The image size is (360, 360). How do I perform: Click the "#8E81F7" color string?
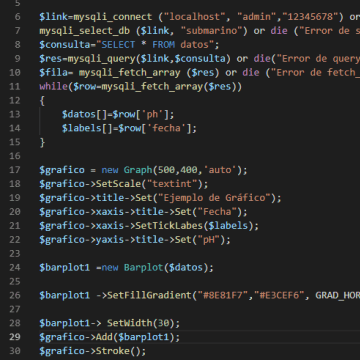(x=223, y=295)
